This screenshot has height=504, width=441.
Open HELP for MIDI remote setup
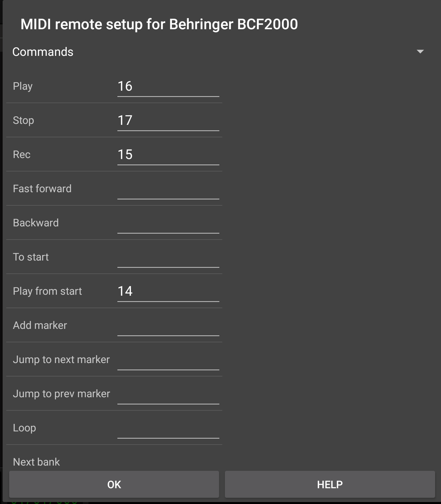pos(330,484)
